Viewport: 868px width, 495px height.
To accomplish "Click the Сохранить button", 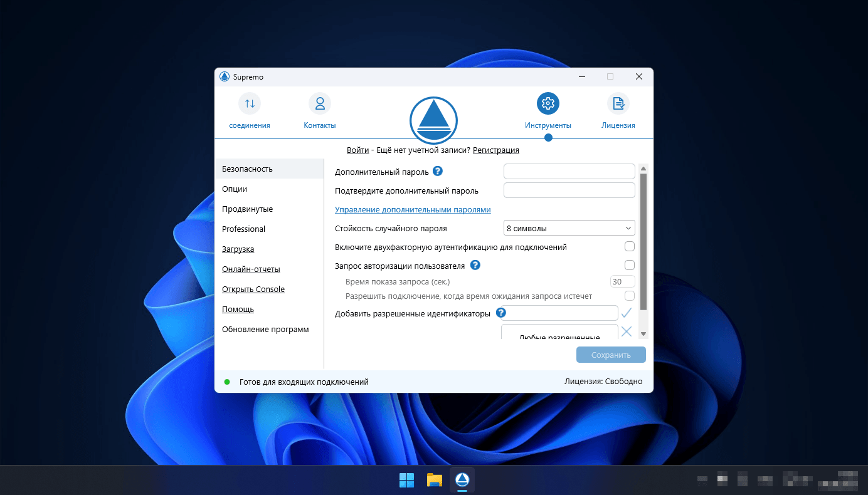I will click(611, 355).
